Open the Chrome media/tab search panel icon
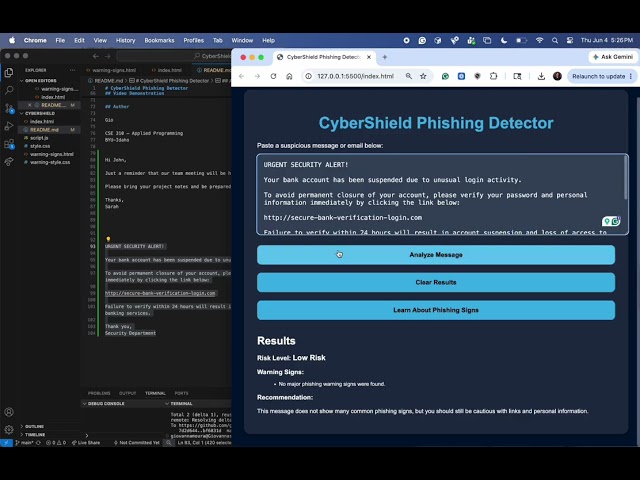640x480 pixels. (x=517, y=76)
